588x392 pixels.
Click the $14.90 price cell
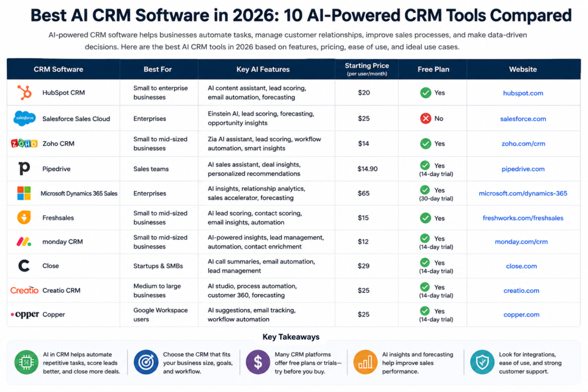[x=367, y=169]
